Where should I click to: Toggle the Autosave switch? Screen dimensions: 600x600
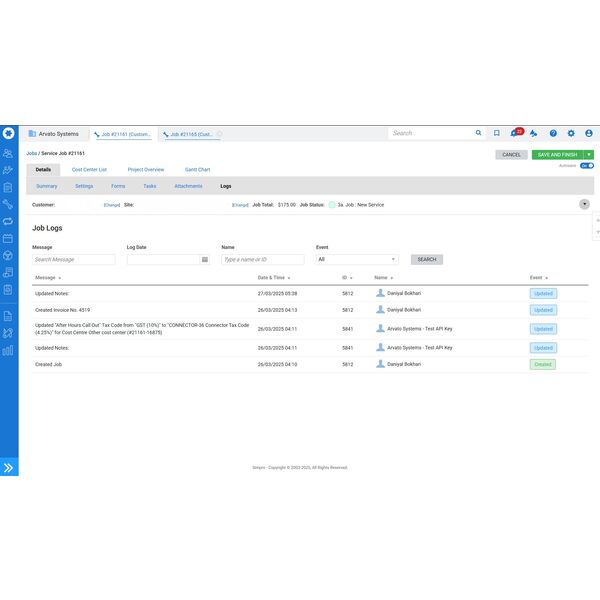(587, 166)
